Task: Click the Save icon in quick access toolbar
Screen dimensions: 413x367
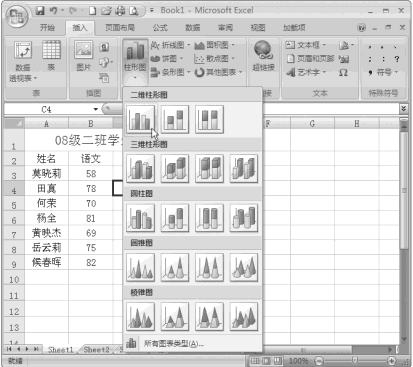Action: pos(40,11)
